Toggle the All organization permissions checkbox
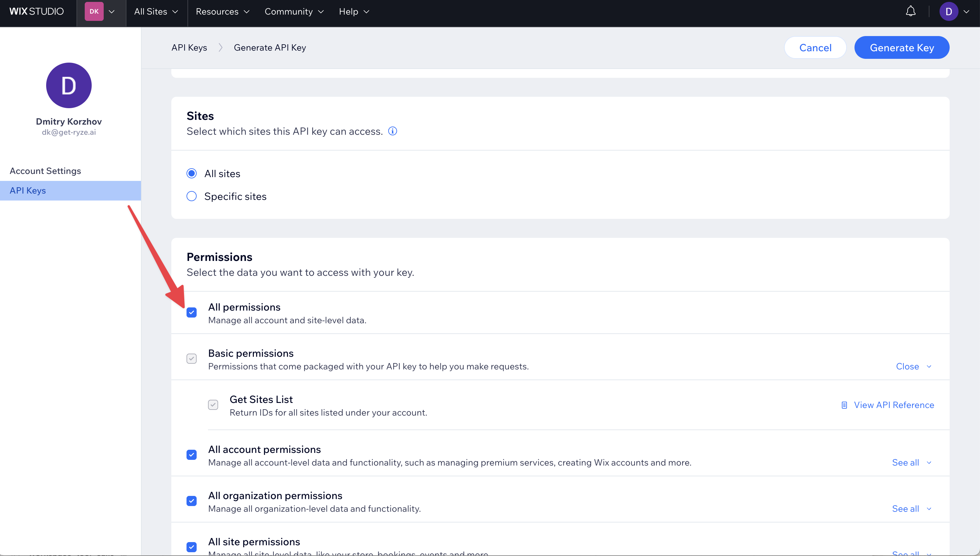Image resolution: width=980 pixels, height=556 pixels. (x=192, y=501)
